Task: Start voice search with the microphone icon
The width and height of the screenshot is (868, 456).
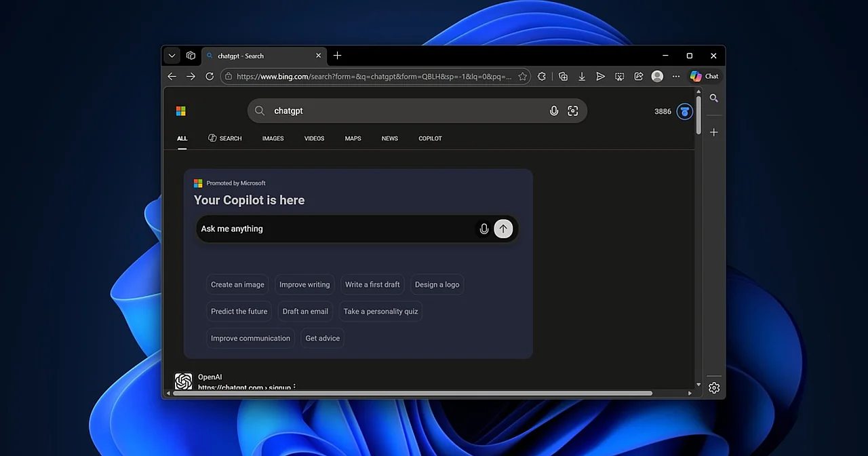Action: pos(554,111)
